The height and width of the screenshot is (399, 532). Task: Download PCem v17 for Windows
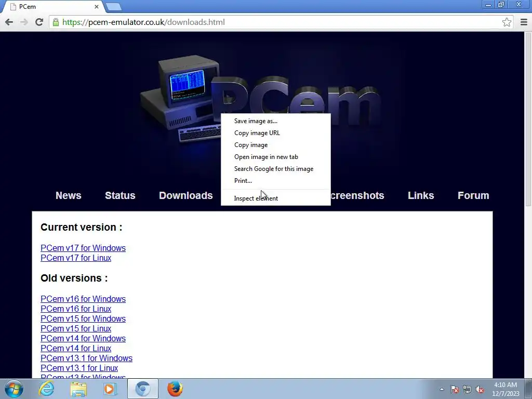pyautogui.click(x=83, y=248)
